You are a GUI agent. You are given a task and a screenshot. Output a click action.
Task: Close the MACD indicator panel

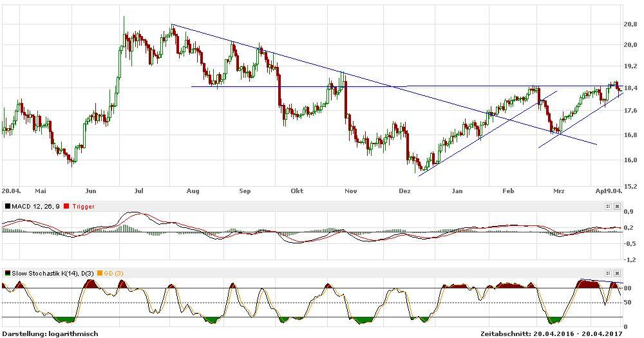tap(616, 206)
